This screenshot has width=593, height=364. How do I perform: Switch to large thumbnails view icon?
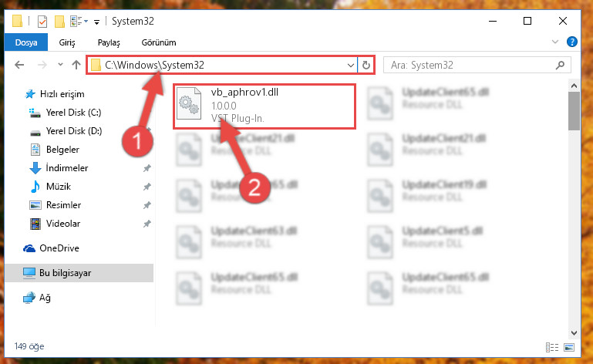point(569,347)
